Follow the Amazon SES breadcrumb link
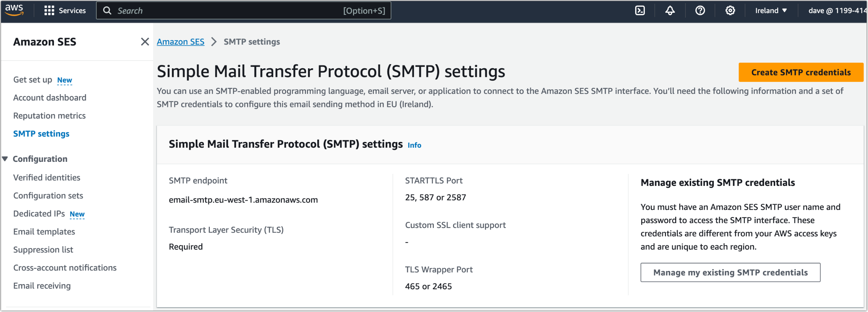The height and width of the screenshot is (312, 868). [180, 41]
